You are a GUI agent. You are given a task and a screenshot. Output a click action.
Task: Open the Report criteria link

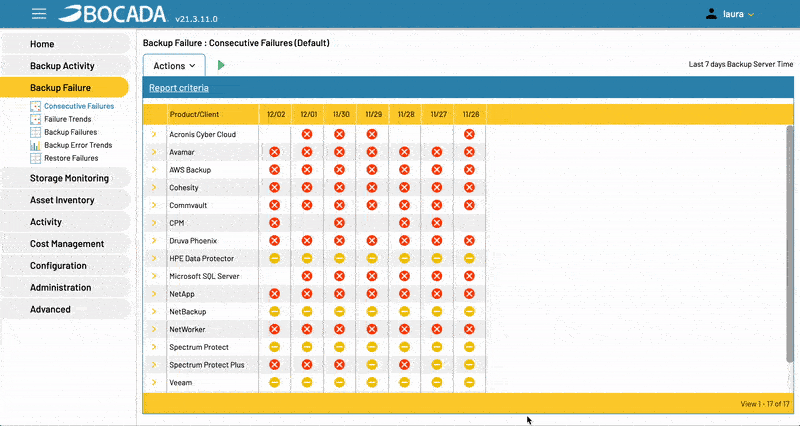point(179,88)
